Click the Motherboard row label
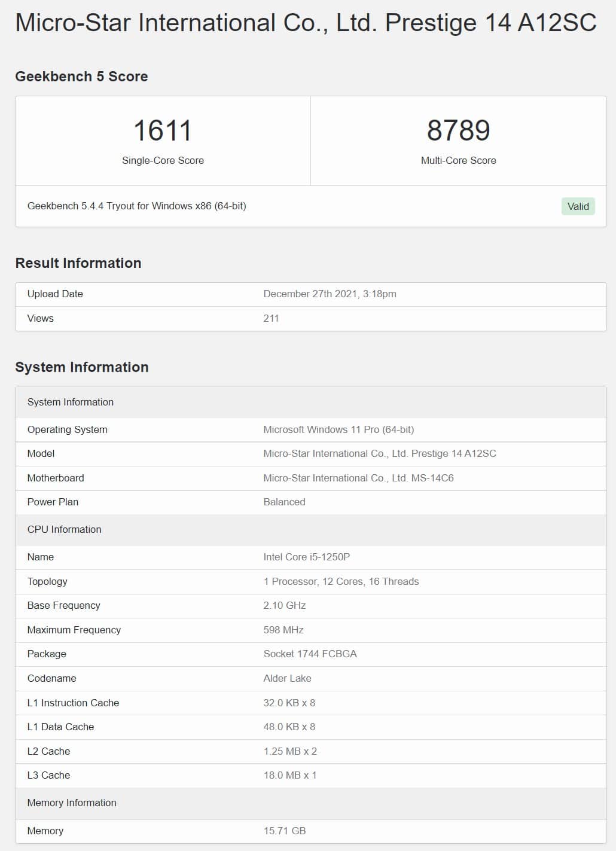Image resolution: width=616 pixels, height=851 pixels. 56,478
